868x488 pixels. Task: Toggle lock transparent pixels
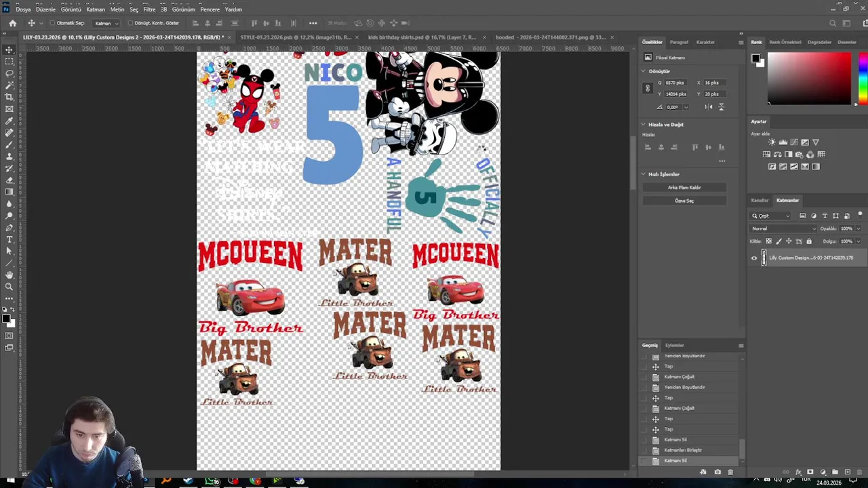click(768, 241)
